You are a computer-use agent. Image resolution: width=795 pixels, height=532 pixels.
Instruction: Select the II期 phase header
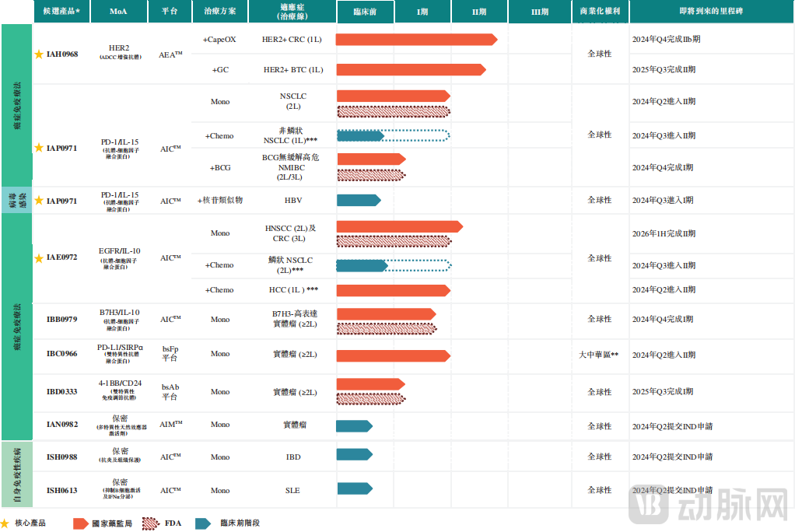click(x=479, y=12)
